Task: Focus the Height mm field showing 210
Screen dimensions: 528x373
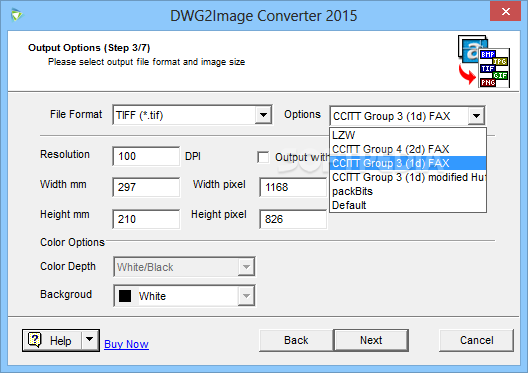Action: pos(146,219)
